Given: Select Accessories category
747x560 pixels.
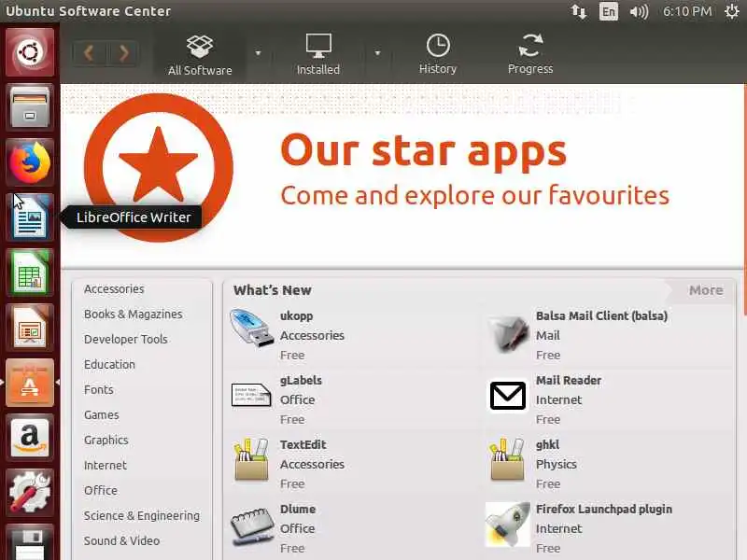Looking at the screenshot, I should click(114, 289).
